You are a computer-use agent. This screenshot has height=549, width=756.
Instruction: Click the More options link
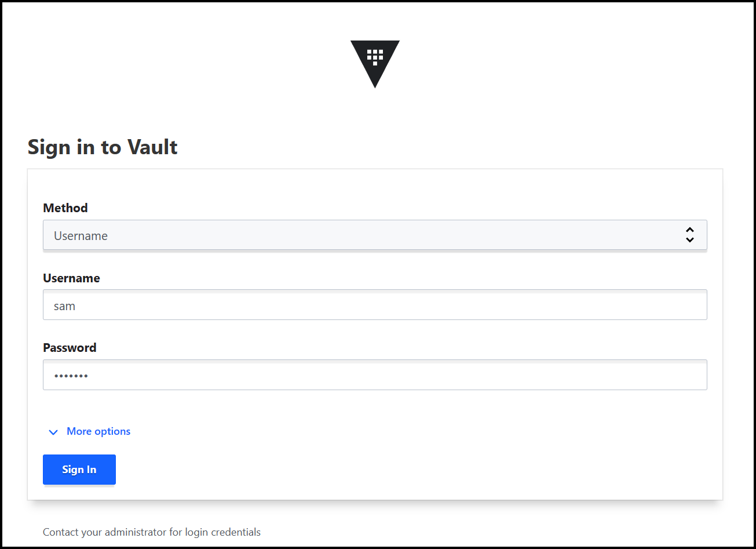tap(98, 431)
